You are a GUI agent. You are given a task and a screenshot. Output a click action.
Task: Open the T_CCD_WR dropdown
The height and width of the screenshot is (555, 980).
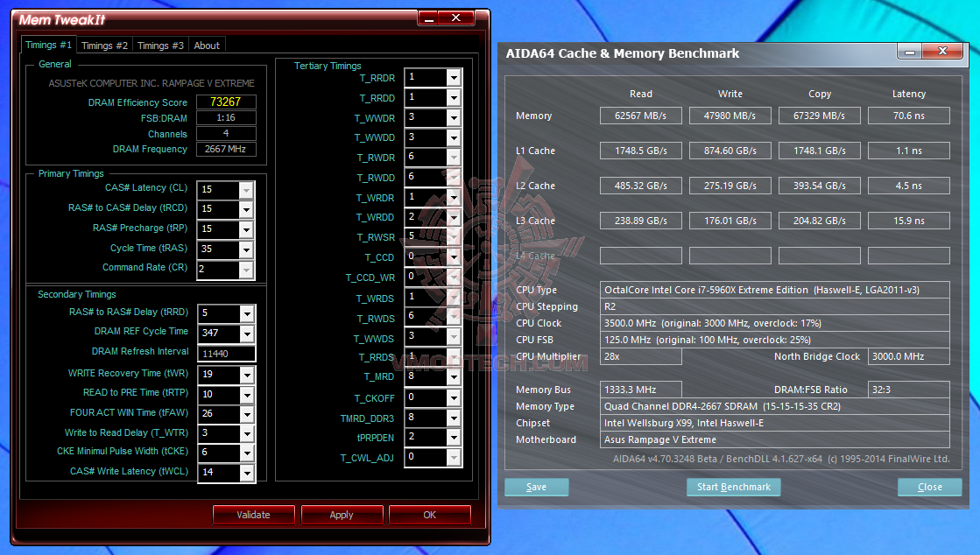click(454, 277)
